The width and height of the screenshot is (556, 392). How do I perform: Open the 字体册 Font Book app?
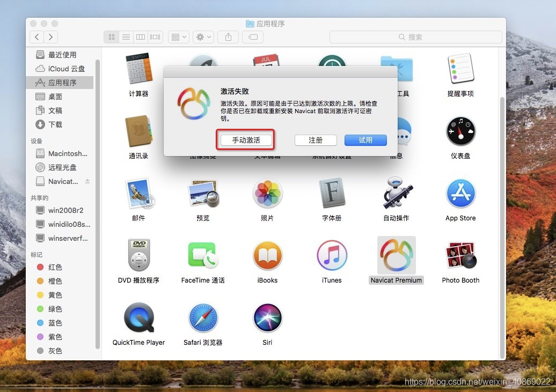[x=332, y=193]
